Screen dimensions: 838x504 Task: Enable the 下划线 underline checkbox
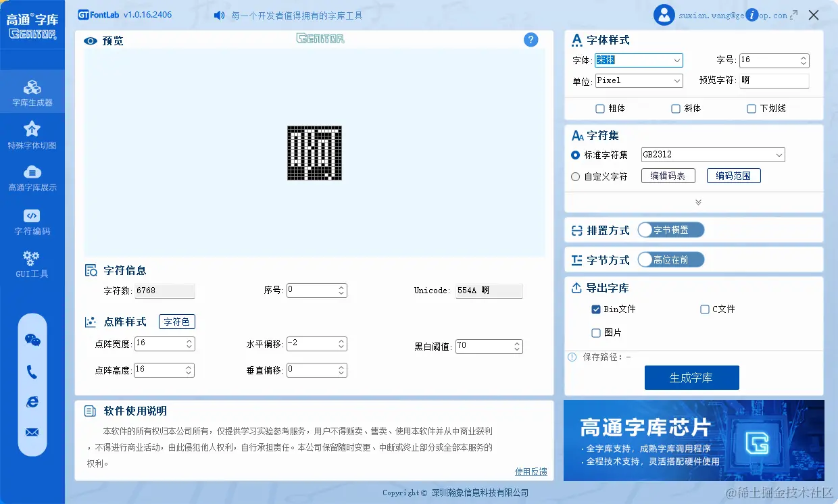point(751,109)
